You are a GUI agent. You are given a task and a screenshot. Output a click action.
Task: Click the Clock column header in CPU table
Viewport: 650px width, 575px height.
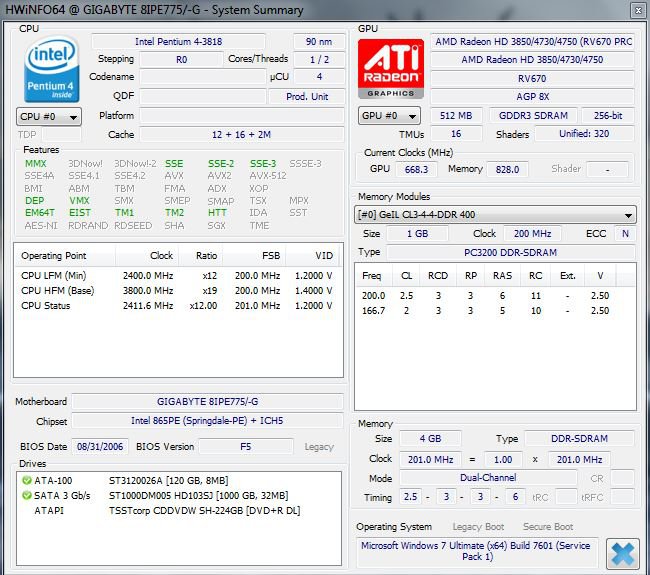(147, 256)
